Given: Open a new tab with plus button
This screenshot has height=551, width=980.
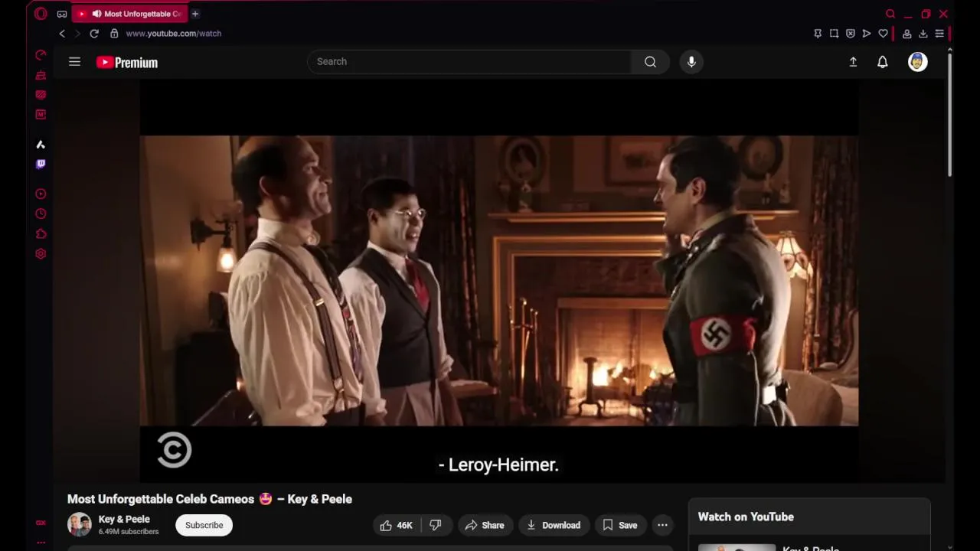Looking at the screenshot, I should (195, 14).
